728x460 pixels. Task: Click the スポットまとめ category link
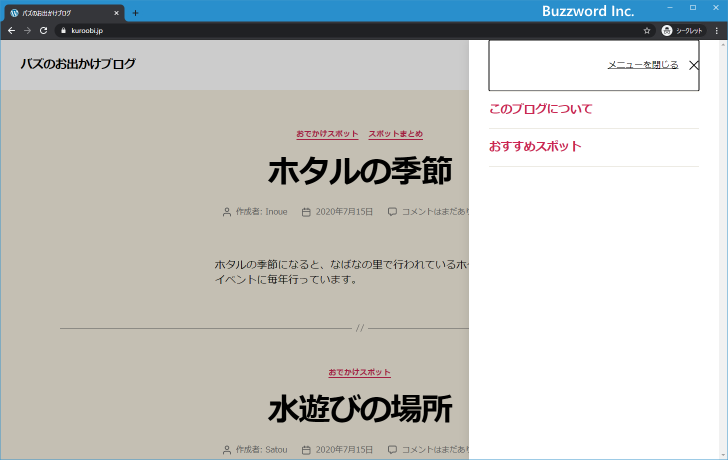tap(396, 134)
